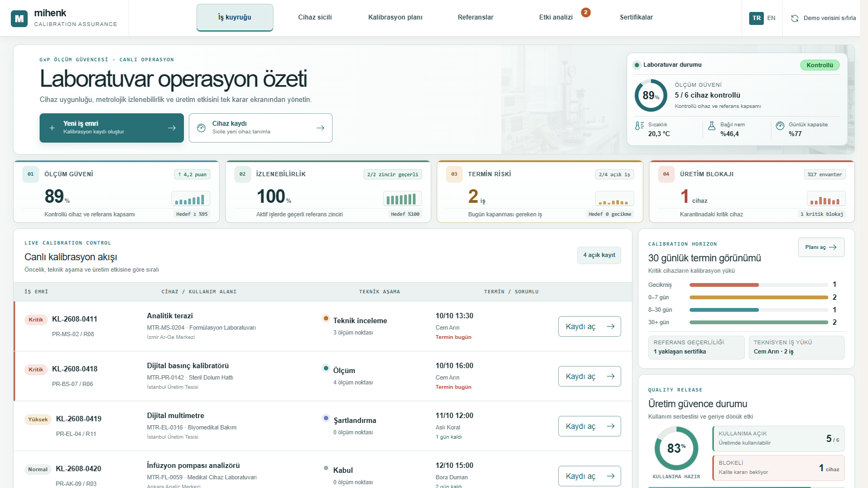Open record for İnfüzyon pompası analizörü
Viewport: 868px width, 488px height.
tap(590, 476)
